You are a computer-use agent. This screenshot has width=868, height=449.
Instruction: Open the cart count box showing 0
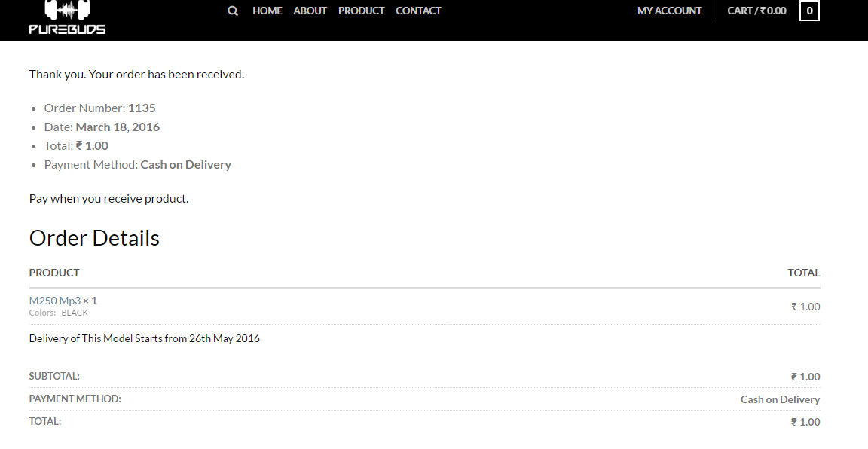[x=809, y=11]
